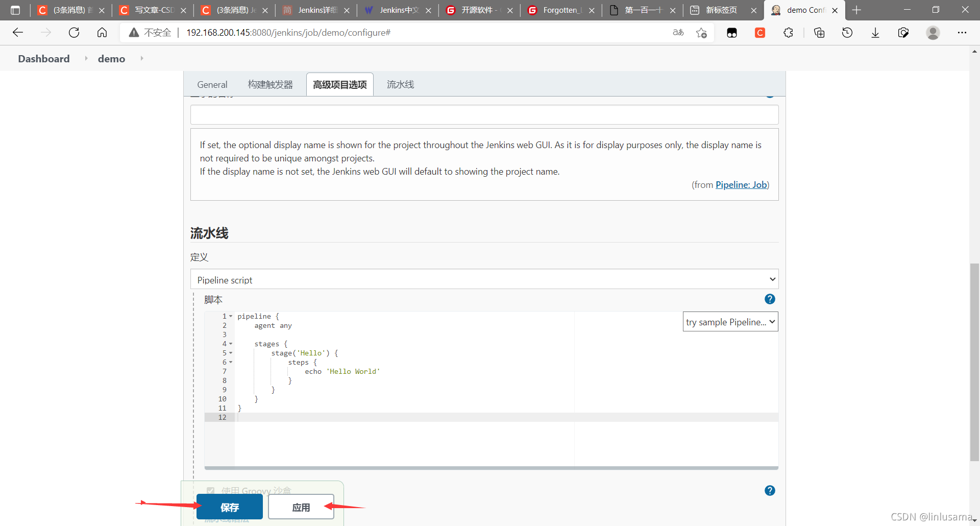Collapse the pipeline block fold arrow on line 1
Viewport: 980px width, 526px height.
pos(231,317)
